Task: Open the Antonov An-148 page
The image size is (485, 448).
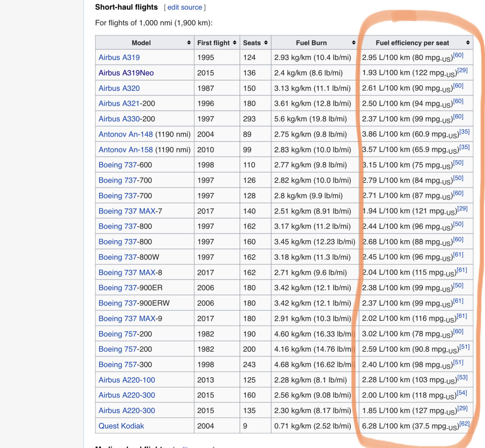Action: tap(125, 134)
